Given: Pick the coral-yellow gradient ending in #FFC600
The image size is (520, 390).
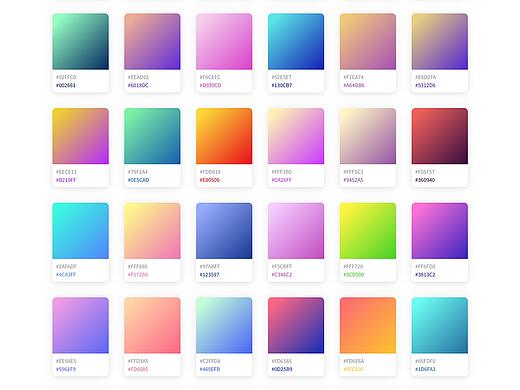Looking at the screenshot, I should pos(368,325).
